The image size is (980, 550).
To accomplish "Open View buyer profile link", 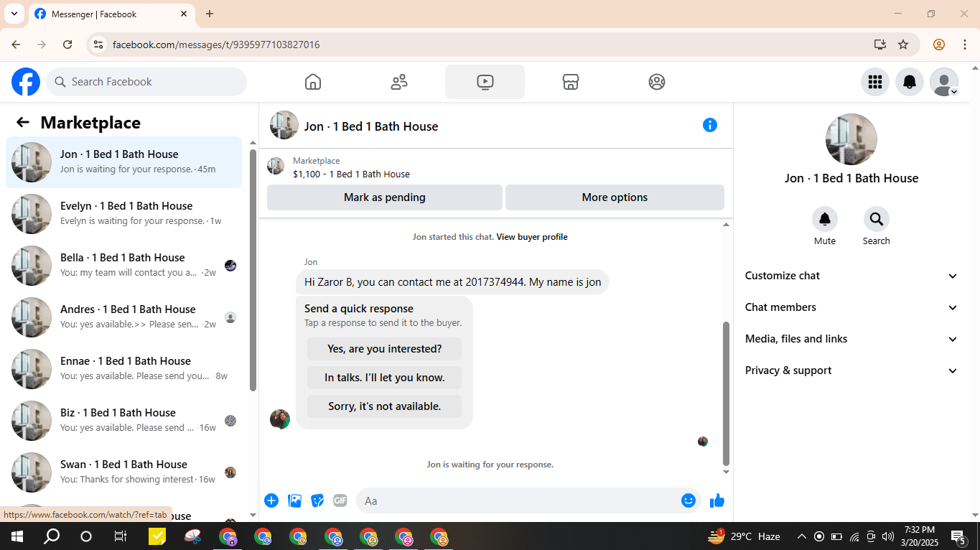I will [x=532, y=237].
